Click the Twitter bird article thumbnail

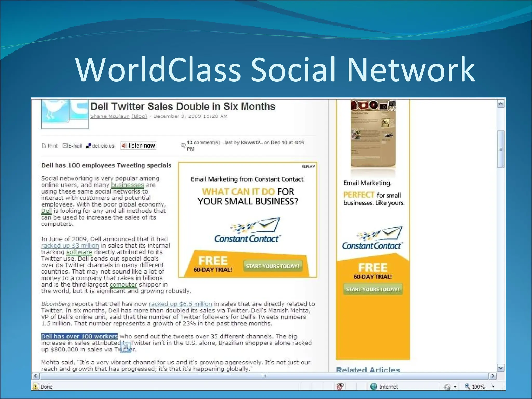[x=65, y=114]
